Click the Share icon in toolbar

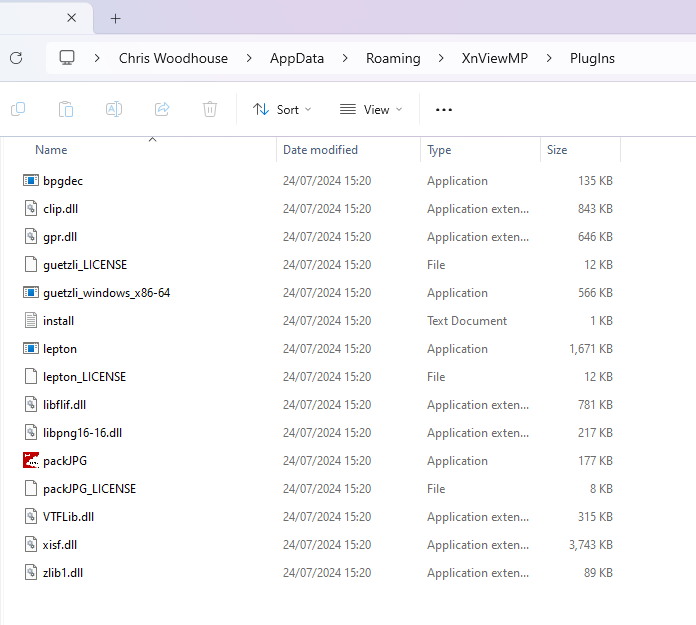(x=162, y=109)
